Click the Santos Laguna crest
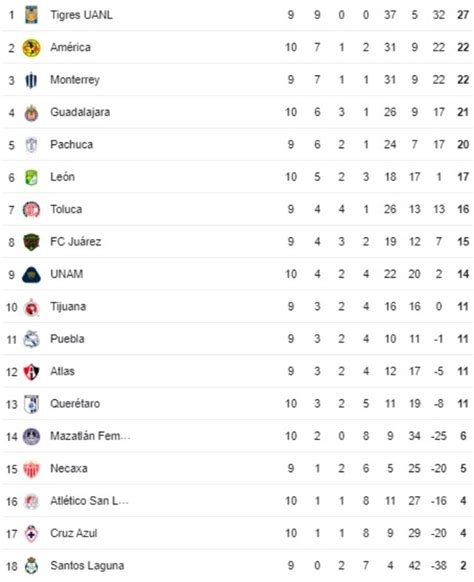The image size is (474, 582). tap(32, 566)
